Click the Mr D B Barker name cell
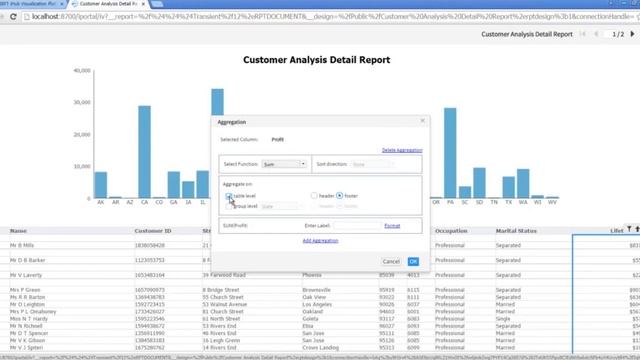 (27, 260)
